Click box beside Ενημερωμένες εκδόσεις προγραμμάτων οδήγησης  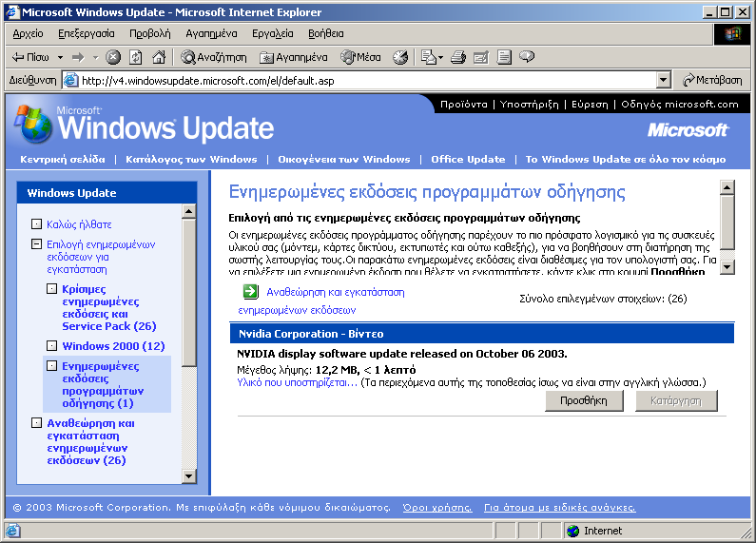pyautogui.click(x=51, y=365)
